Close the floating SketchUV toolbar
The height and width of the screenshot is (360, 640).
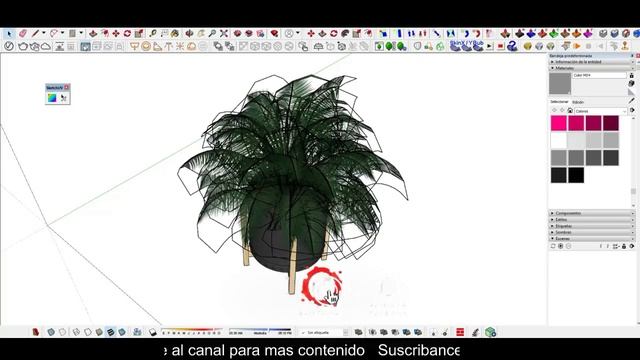pos(67,87)
